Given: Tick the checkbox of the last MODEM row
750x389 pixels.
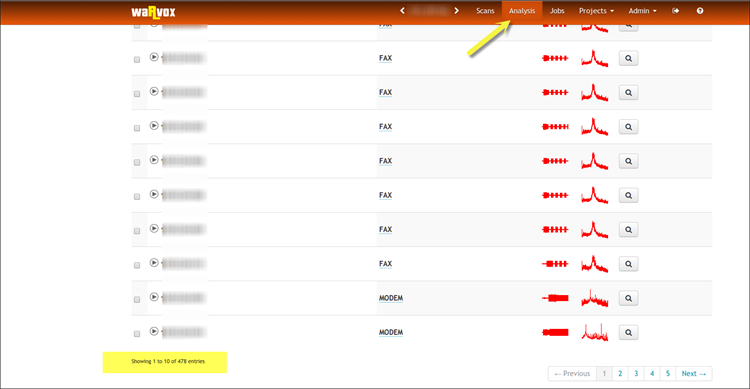Looking at the screenshot, I should click(x=137, y=333).
